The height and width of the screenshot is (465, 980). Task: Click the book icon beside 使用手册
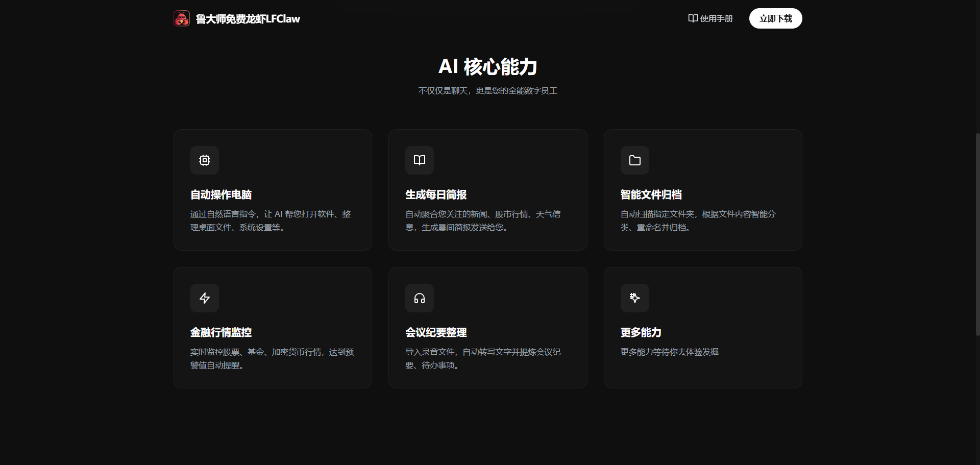693,18
